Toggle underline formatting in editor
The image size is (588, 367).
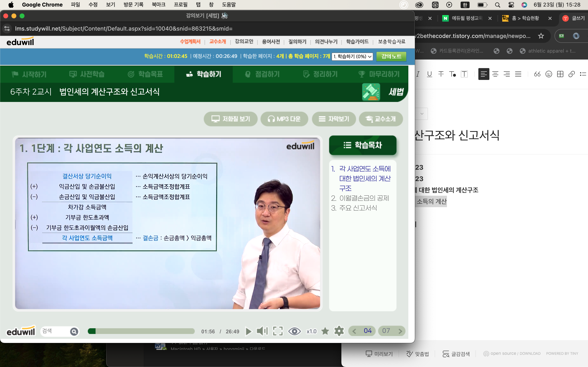pos(429,74)
